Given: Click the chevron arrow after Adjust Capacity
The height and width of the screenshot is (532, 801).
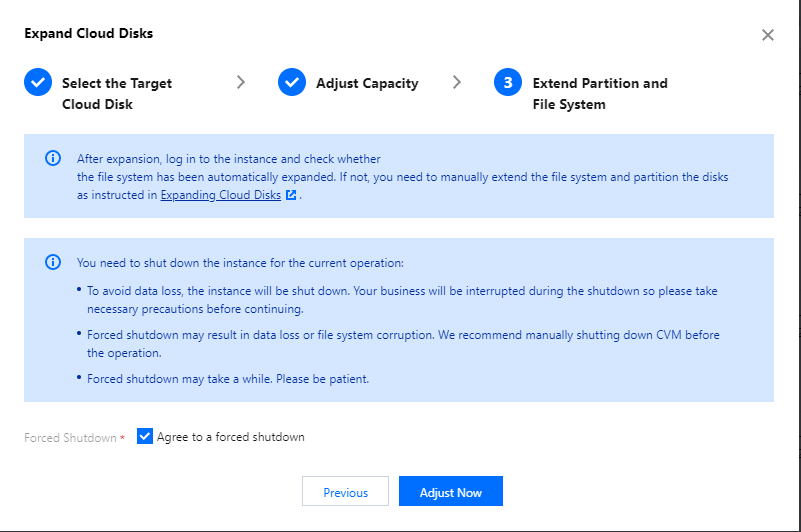Looking at the screenshot, I should coord(457,82).
